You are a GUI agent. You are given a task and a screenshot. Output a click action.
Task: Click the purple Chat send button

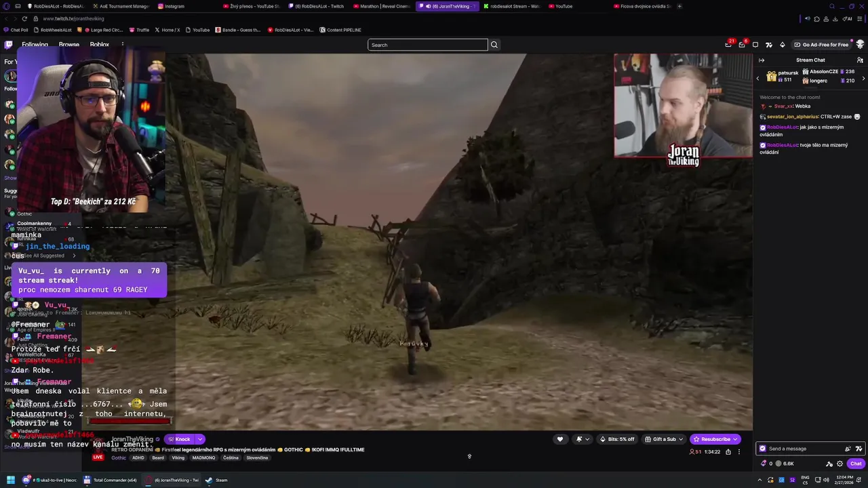[x=856, y=464]
